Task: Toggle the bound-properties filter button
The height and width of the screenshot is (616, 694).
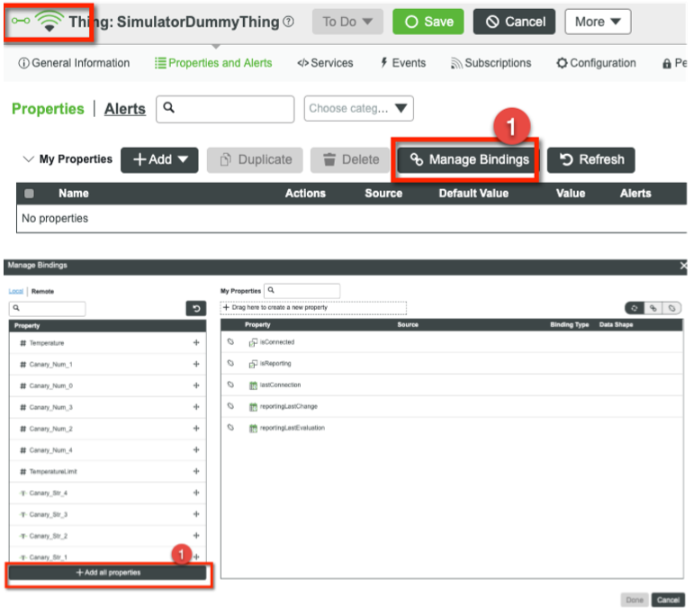Action: pos(653,308)
